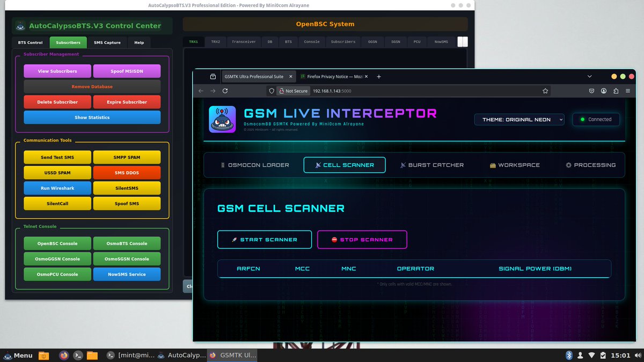This screenshot has height=362, width=644.
Task: Click the Operator column header
Action: point(415,269)
